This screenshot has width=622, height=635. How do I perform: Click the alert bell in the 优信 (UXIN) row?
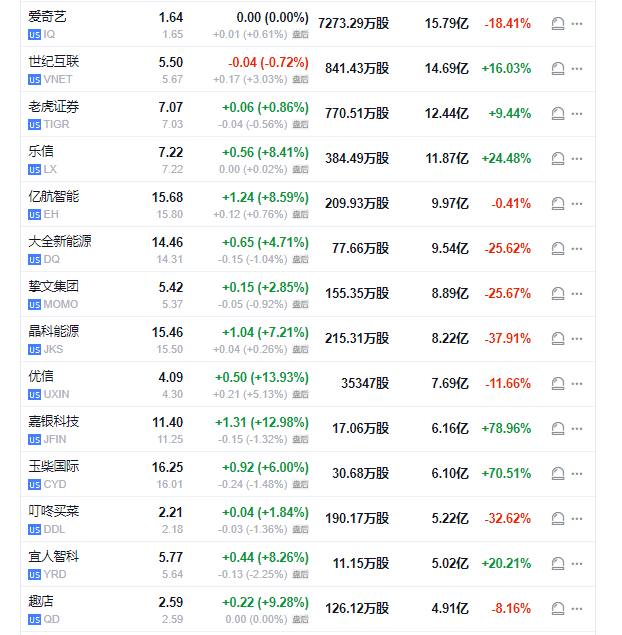559,383
